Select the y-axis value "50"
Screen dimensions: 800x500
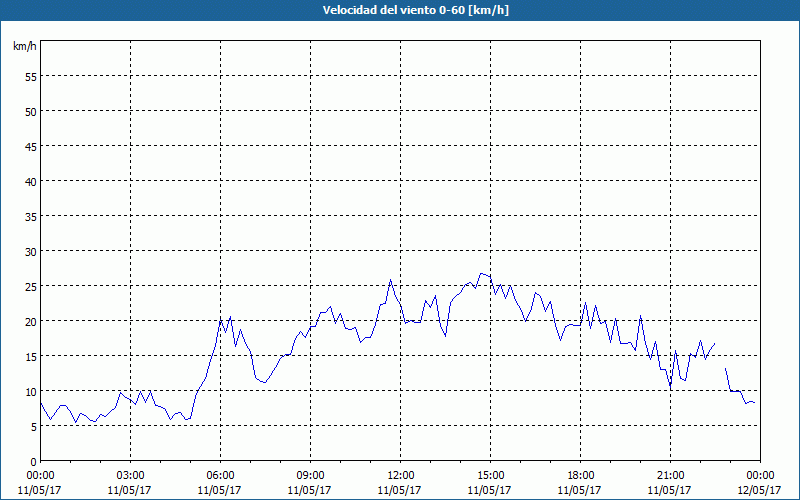click(x=31, y=111)
